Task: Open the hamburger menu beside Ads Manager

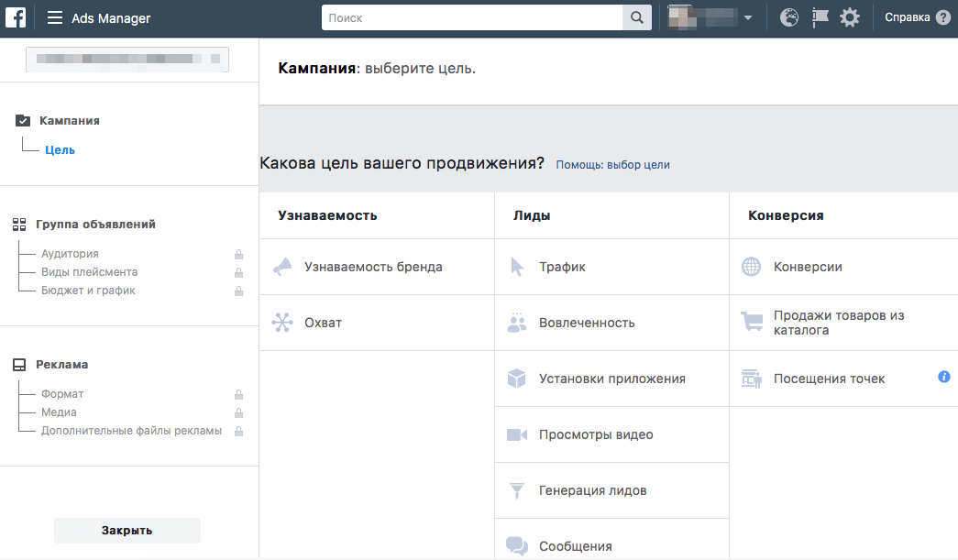Action: point(53,16)
